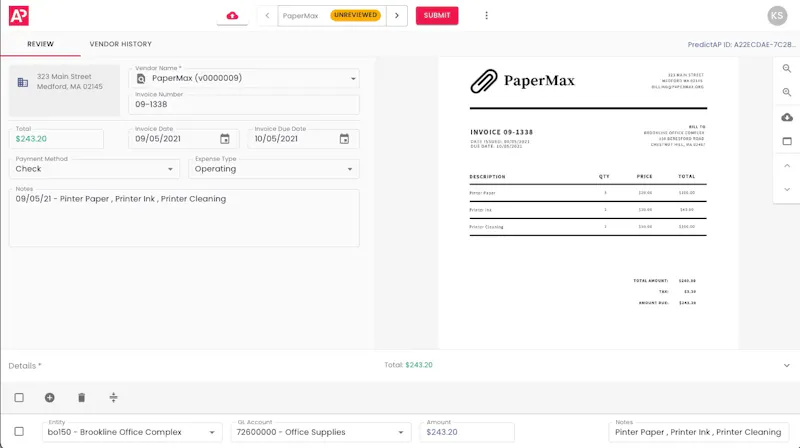This screenshot has height=448, width=800.
Task: Open the Payment Method dropdown
Action: point(170,169)
